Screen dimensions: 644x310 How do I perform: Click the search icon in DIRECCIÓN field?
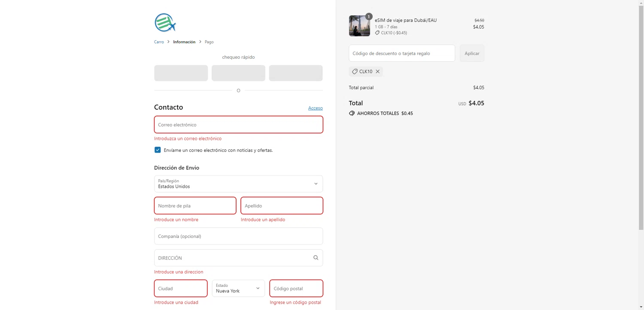pos(316,258)
